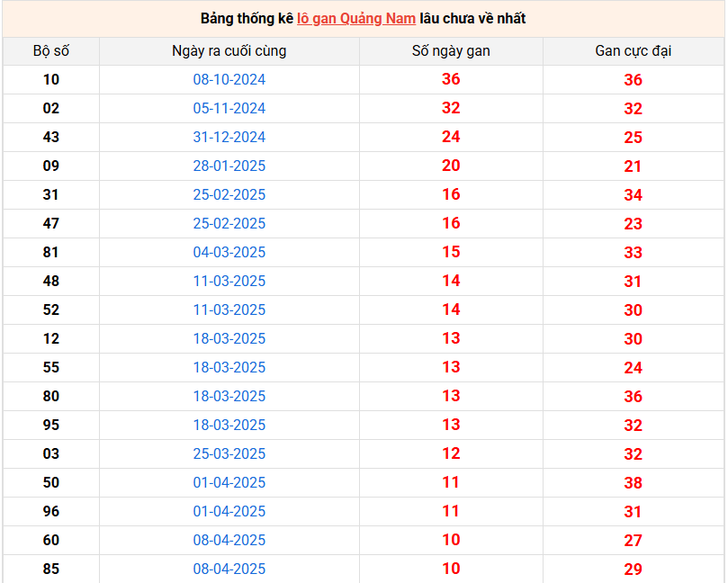Click the Gan cực đại value 38
The width and height of the screenshot is (728, 583).
[x=633, y=483]
